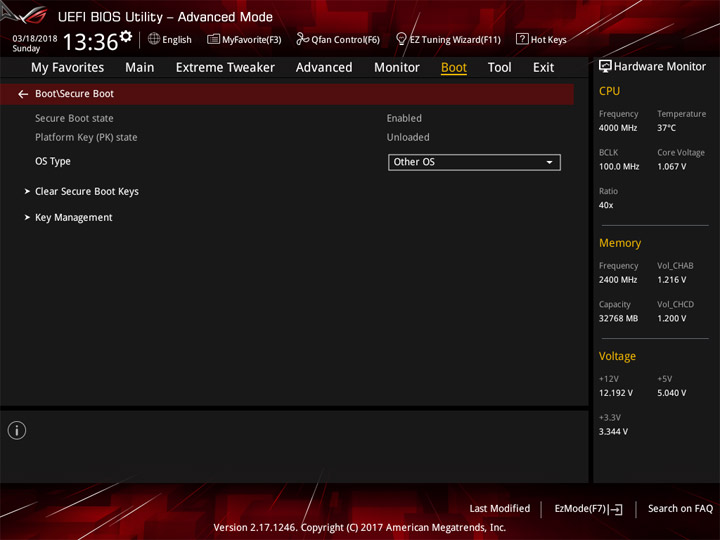Click the date 03/18/2018
The height and width of the screenshot is (540, 720).
pos(35,39)
